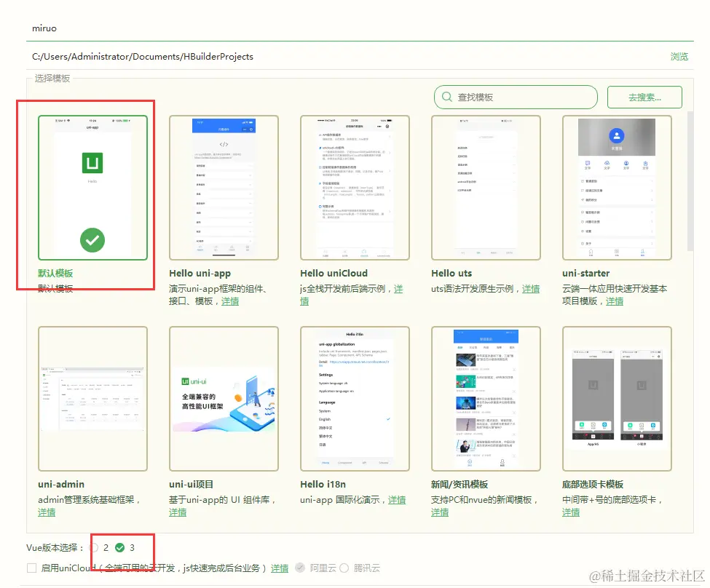Open 详情 link for uni-admin
The width and height of the screenshot is (710, 588).
[x=47, y=512]
